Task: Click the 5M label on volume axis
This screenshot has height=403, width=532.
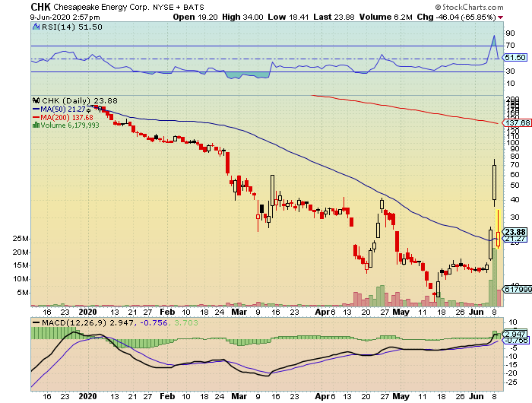Action: [x=23, y=293]
